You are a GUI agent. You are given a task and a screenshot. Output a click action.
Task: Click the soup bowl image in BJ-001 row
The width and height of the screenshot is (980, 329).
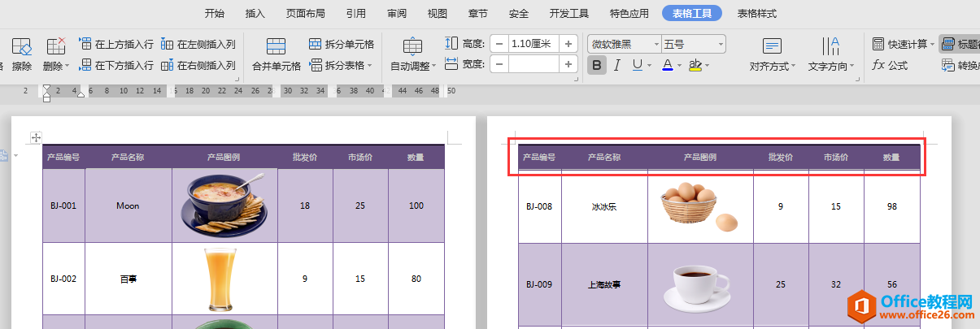click(x=224, y=205)
